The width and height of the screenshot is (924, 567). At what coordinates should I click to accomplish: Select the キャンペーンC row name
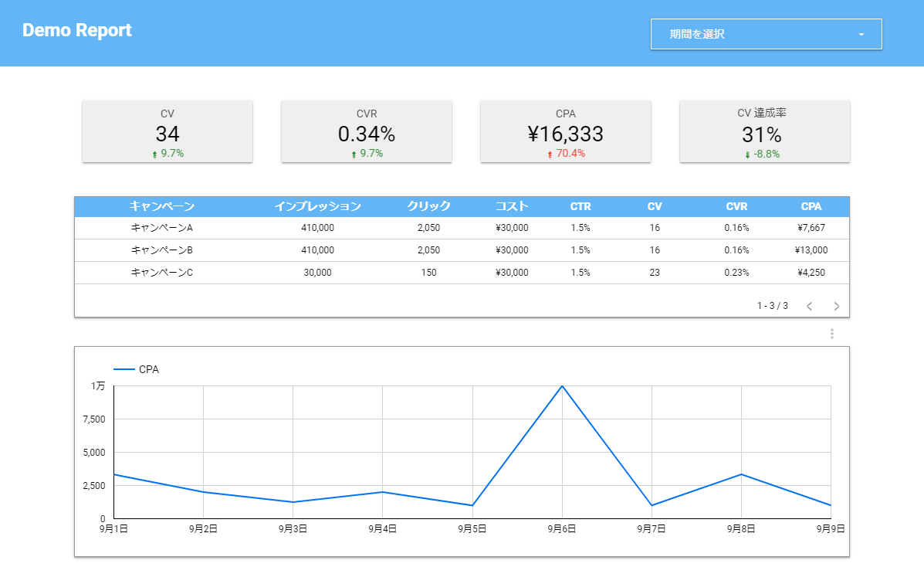161,273
